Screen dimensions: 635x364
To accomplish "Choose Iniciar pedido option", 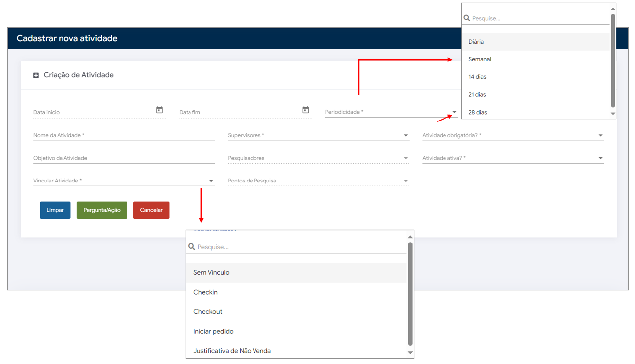I will 213,331.
